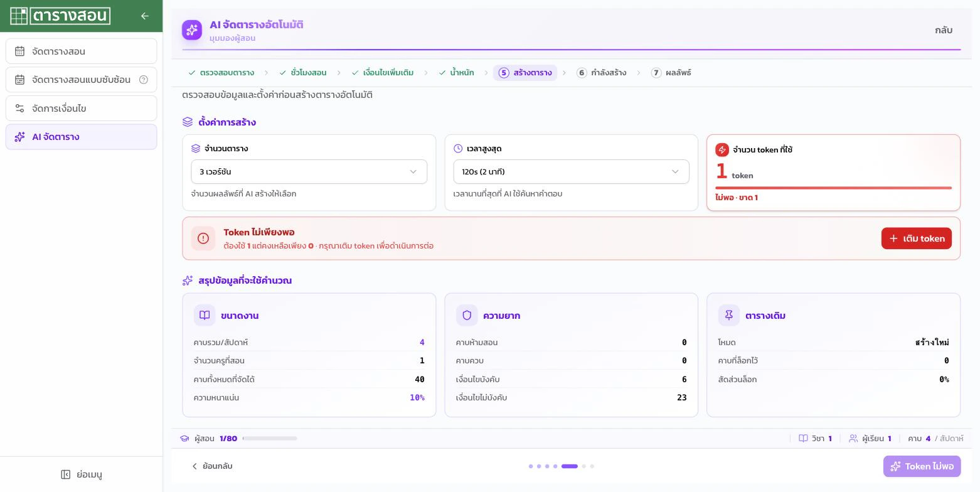The width and height of the screenshot is (980, 492).
Task: Click sparkle icon beside สรุปข้อมูลที่จะใช้คำนวณ
Action: pyautogui.click(x=188, y=281)
